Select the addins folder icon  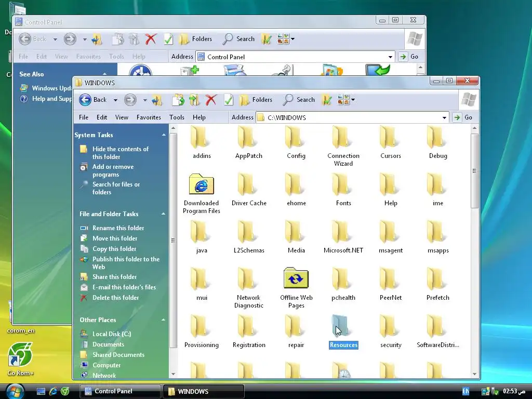tap(199, 137)
